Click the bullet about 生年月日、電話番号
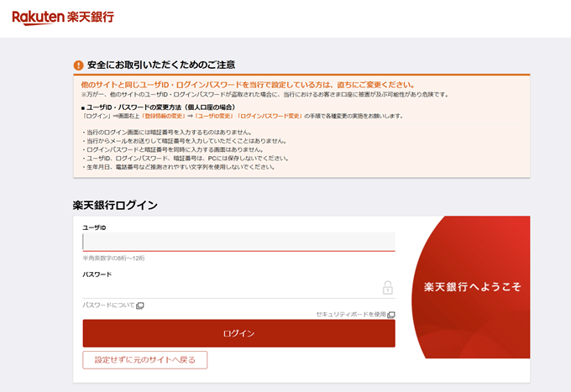Viewport: 571px width, 392px height. pos(179,167)
